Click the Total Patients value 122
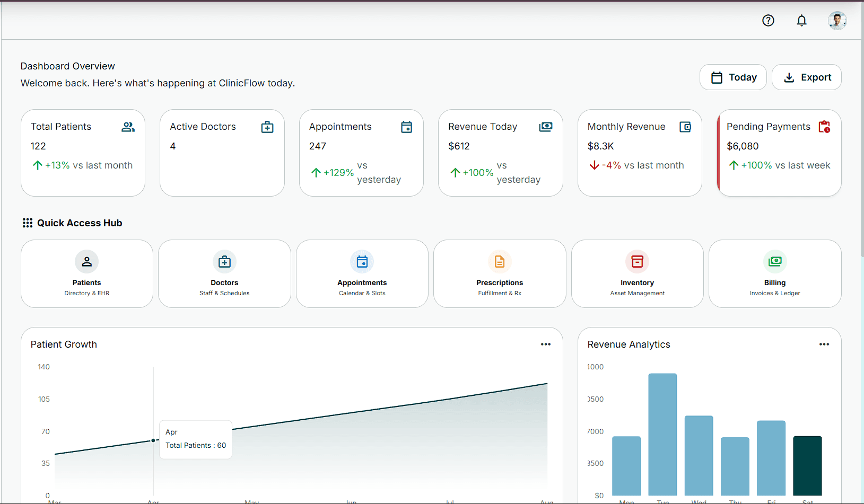 [x=38, y=146]
